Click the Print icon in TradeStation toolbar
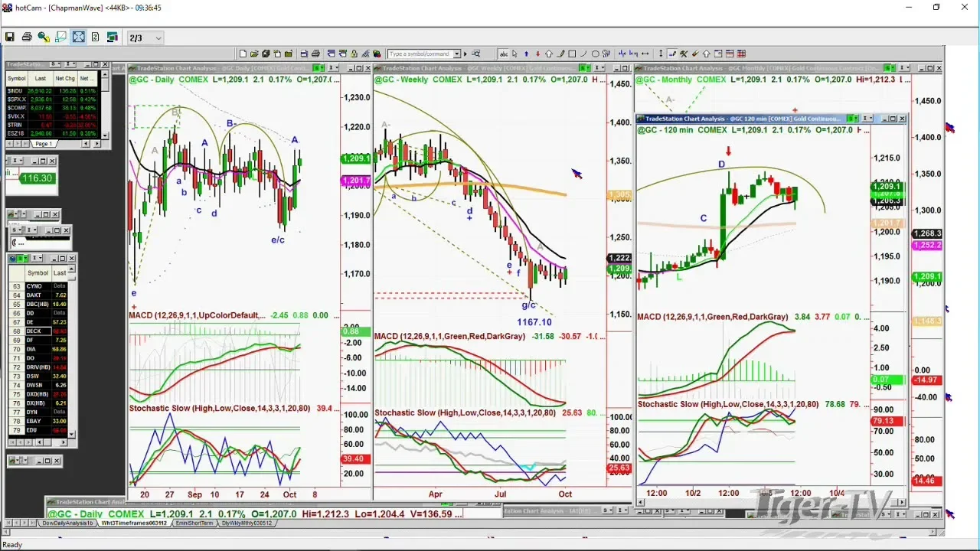 [x=315, y=54]
